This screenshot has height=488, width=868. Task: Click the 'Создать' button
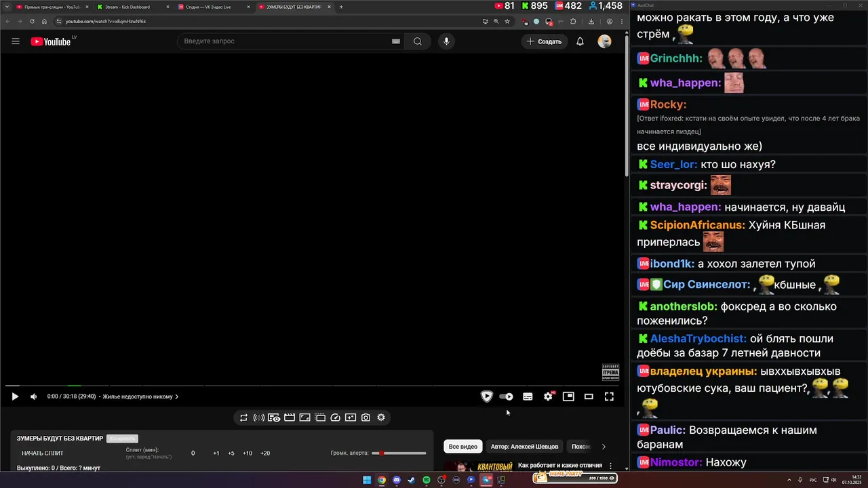tap(544, 41)
